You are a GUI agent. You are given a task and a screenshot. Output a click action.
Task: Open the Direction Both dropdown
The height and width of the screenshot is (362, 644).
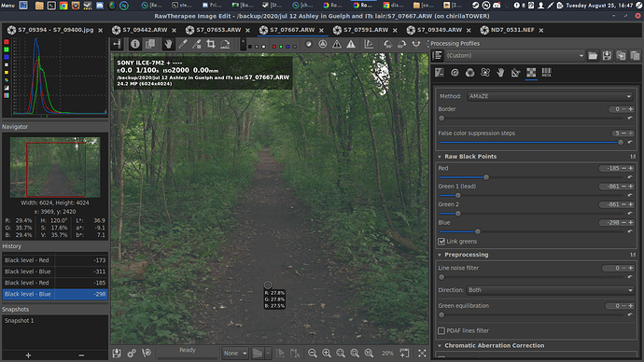click(551, 290)
